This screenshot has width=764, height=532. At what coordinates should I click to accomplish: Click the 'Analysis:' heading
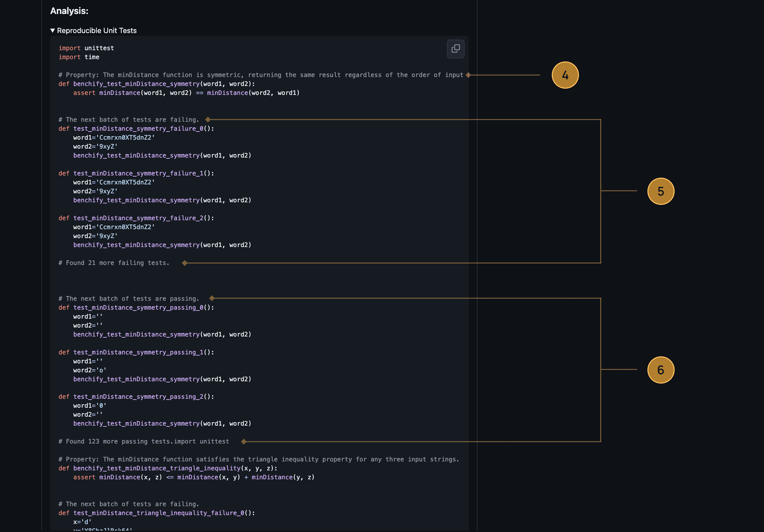click(x=69, y=11)
